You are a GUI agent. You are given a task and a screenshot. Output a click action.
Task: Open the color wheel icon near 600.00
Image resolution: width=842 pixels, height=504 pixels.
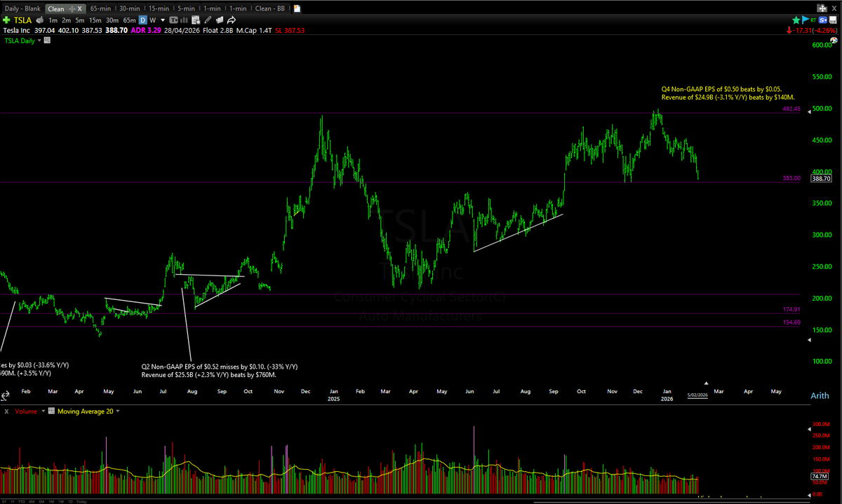(834, 40)
